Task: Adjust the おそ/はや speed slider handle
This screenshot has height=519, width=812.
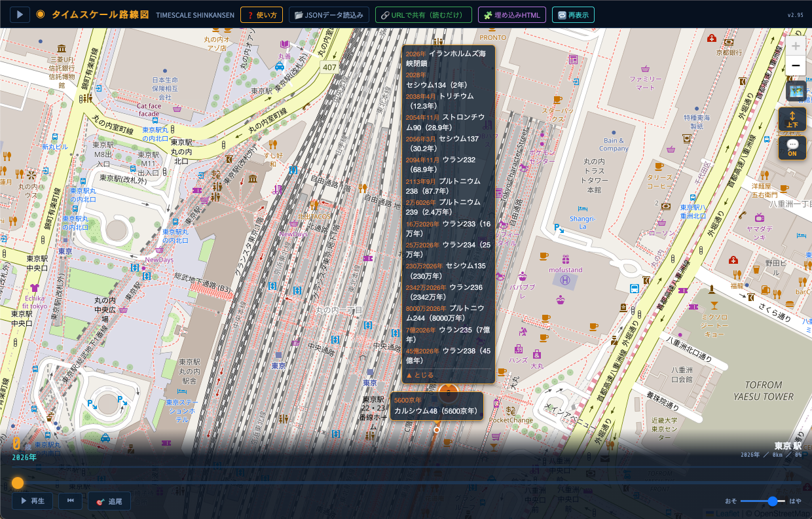Action: coord(773,501)
